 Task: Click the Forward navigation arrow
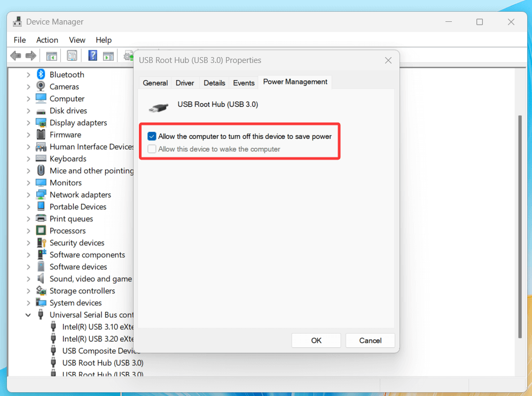[30, 55]
